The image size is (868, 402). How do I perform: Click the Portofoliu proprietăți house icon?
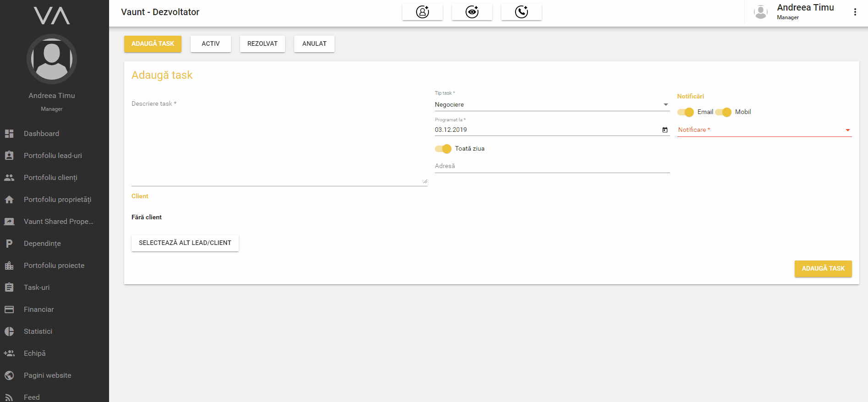click(9, 200)
